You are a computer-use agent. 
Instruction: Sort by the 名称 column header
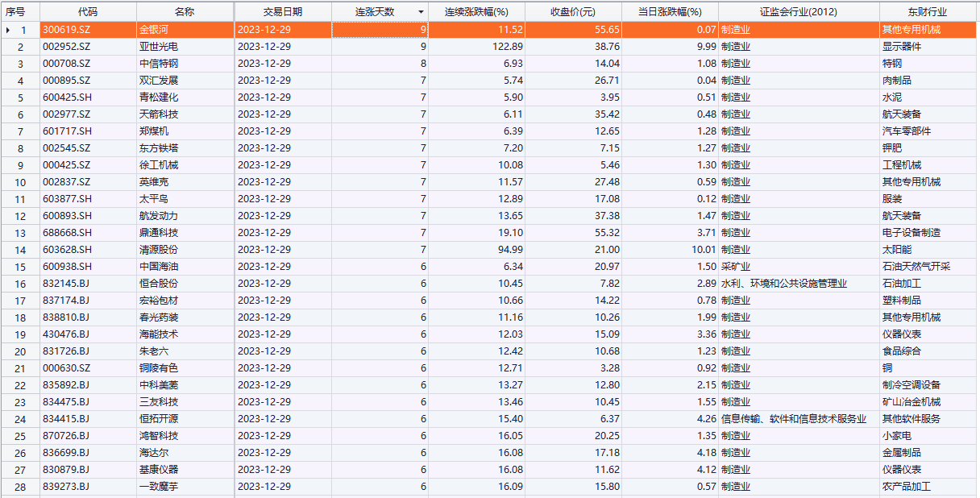tap(185, 12)
